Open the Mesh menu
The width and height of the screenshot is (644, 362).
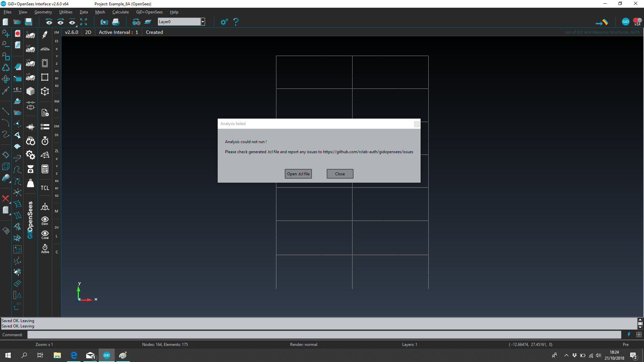[100, 12]
